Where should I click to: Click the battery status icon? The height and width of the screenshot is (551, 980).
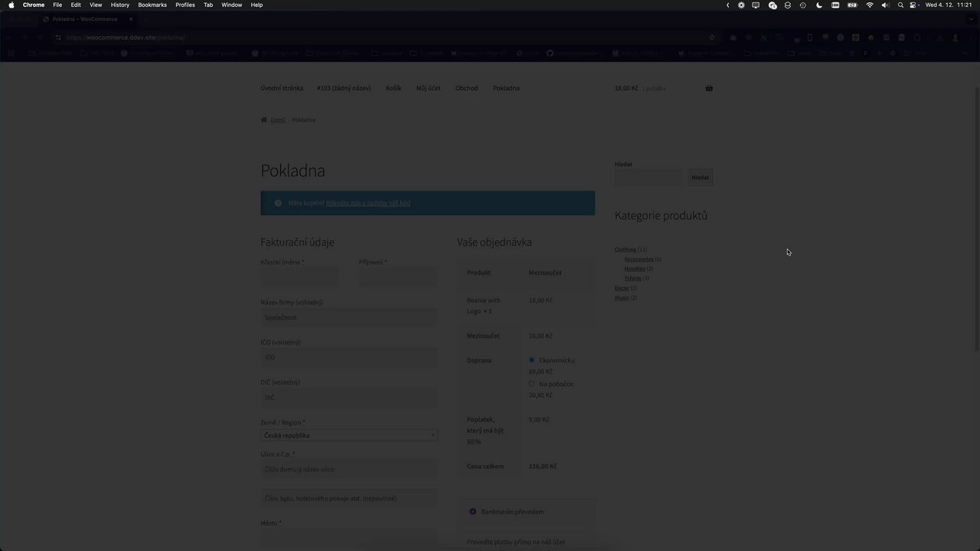point(852,5)
